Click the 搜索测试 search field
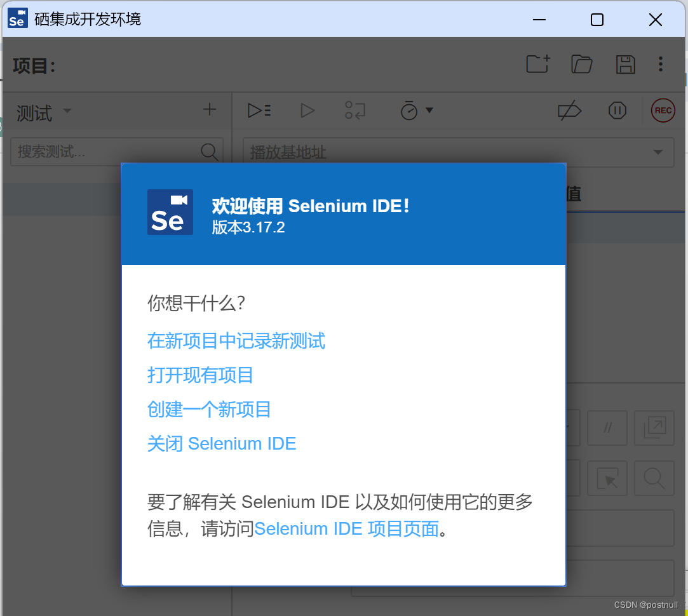The height and width of the screenshot is (616, 688). [x=117, y=152]
